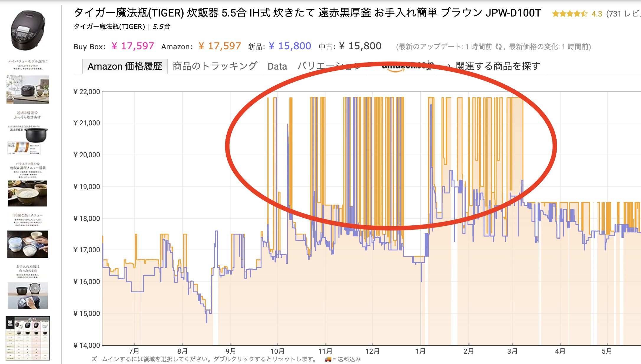Click the 7月 label on time axis

click(134, 351)
